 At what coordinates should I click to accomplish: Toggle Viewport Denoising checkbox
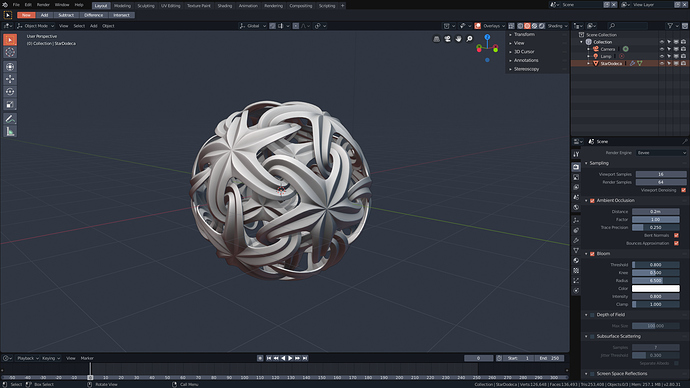(683, 190)
